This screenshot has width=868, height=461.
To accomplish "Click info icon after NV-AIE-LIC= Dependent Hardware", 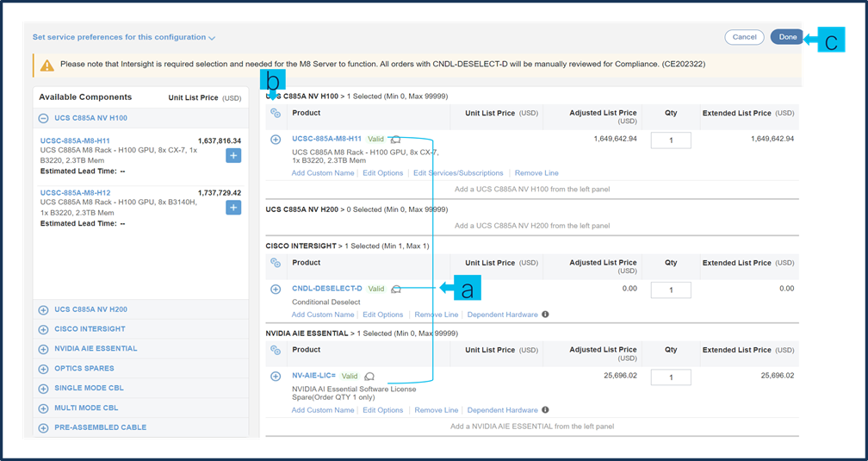I will click(x=545, y=410).
